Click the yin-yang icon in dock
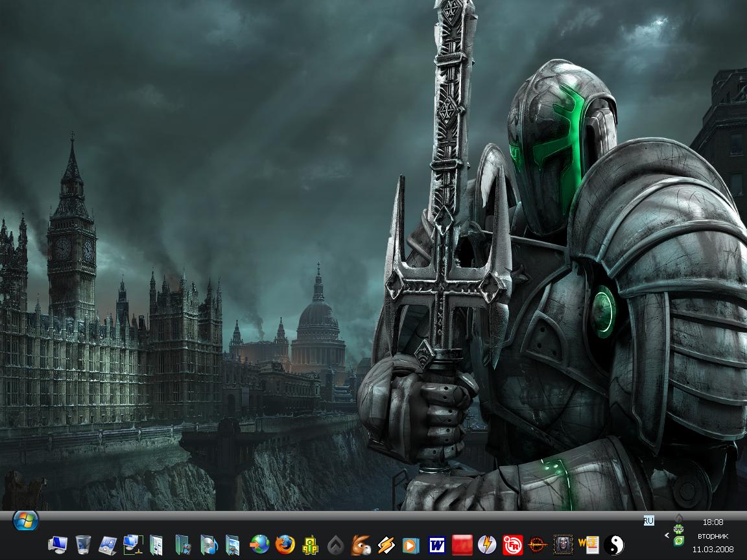 coord(613,544)
